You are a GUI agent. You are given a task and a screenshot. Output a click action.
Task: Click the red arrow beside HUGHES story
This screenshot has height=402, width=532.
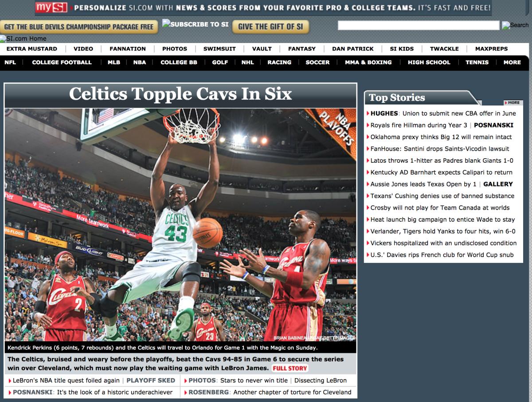pyautogui.click(x=368, y=113)
